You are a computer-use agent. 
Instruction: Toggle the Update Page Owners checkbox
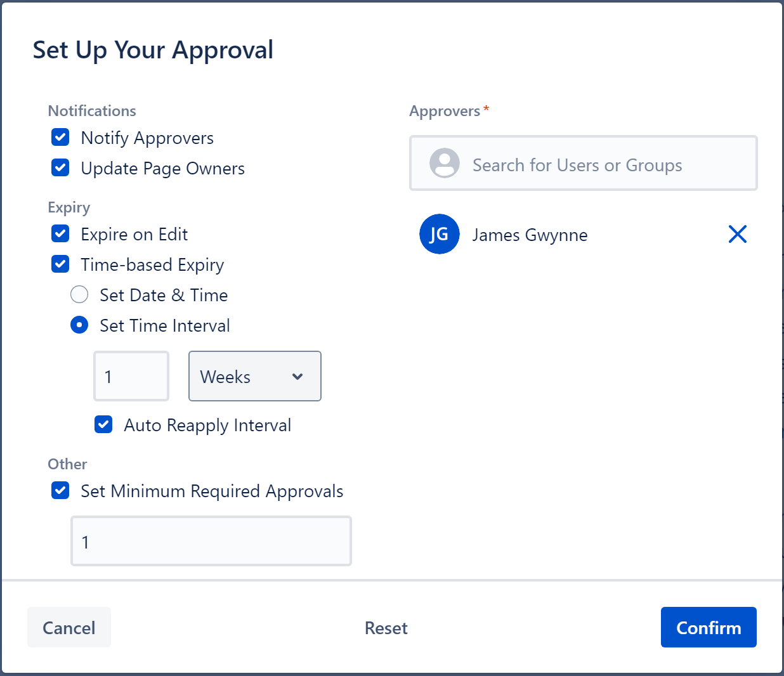coord(60,168)
